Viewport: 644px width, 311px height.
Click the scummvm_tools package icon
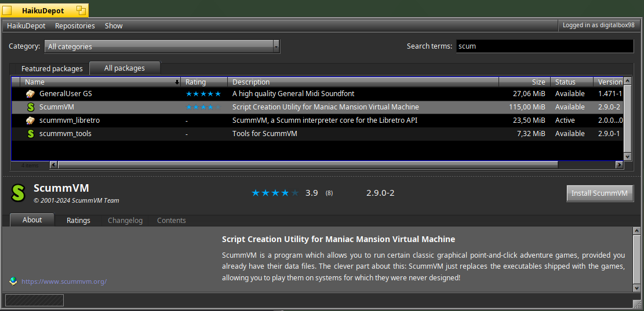point(30,134)
